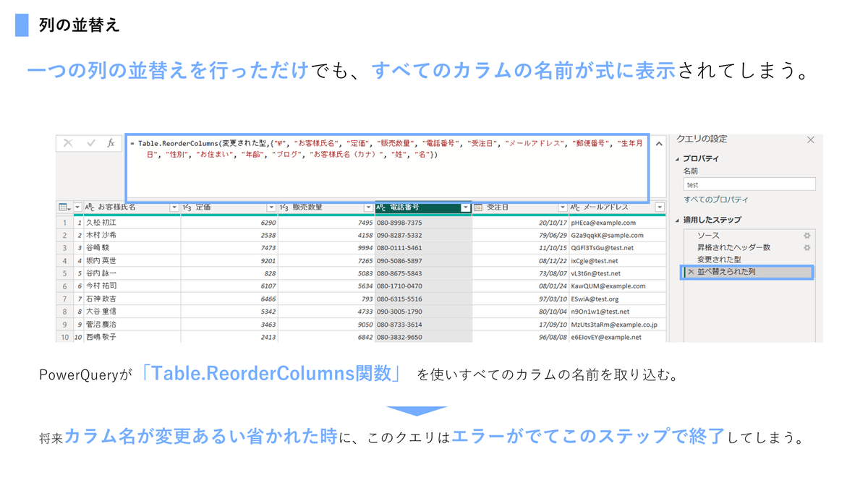Open the filter dropdown on 受注日 column

tap(563, 207)
